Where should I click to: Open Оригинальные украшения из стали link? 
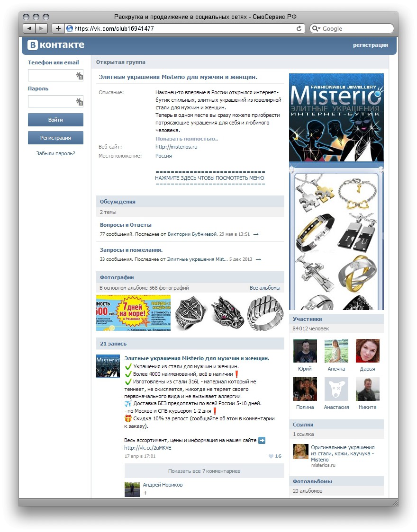click(343, 453)
